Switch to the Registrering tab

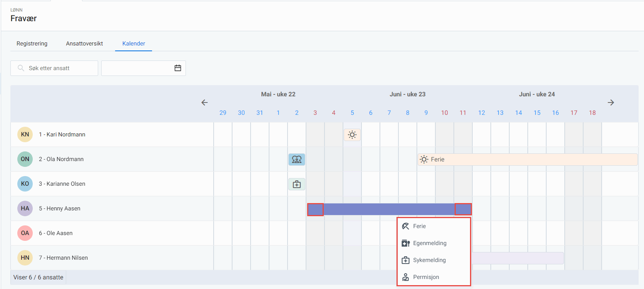point(32,44)
